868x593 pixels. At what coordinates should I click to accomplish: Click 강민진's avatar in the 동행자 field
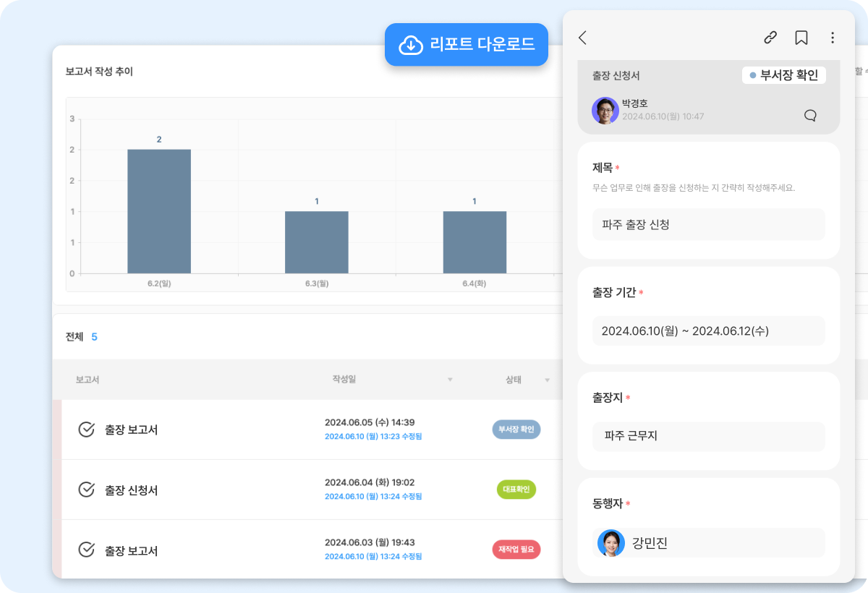[x=611, y=542]
